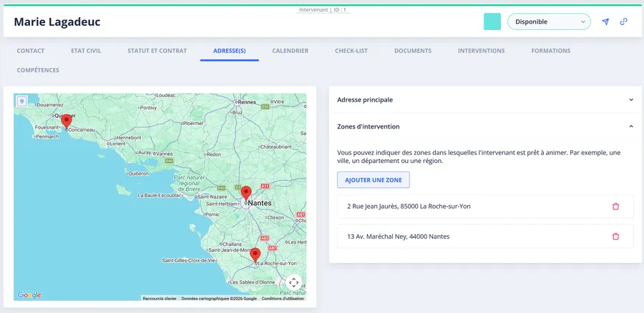This screenshot has height=313, width=644.
Task: Click the red pin near Concarneau
Action: [66, 121]
